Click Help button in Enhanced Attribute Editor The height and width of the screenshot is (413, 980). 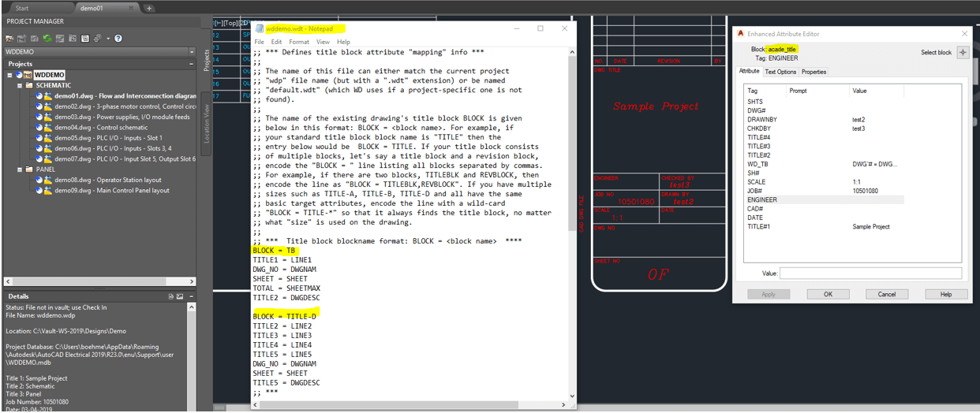(x=945, y=294)
